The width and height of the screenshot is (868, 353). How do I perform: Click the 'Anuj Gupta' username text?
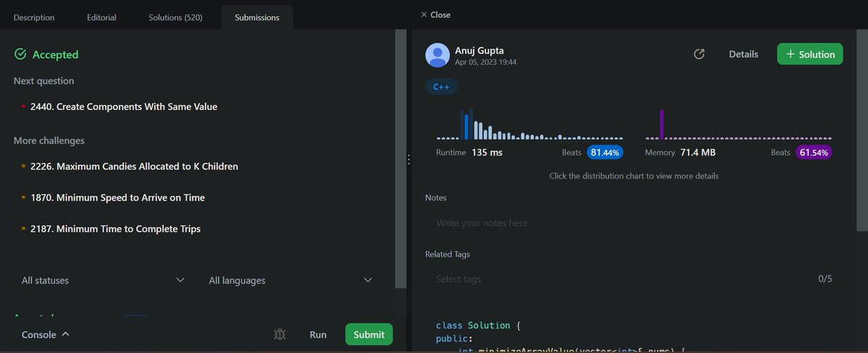point(480,51)
